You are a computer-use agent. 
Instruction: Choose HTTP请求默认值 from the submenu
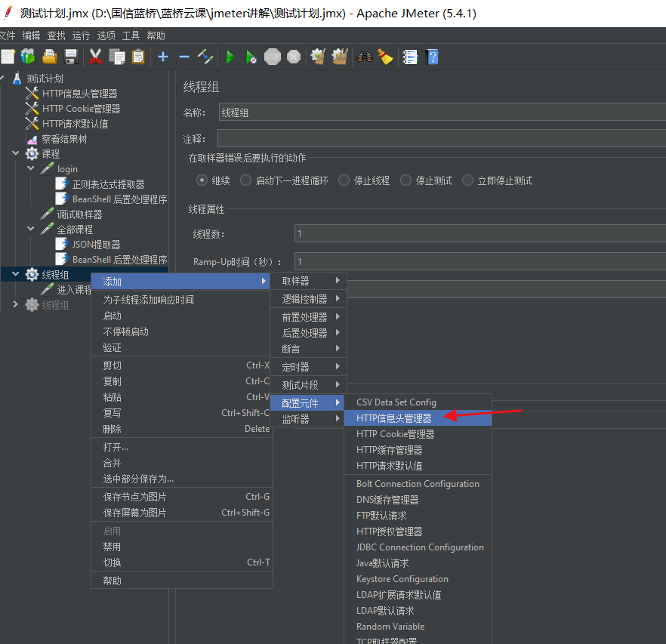point(418,466)
